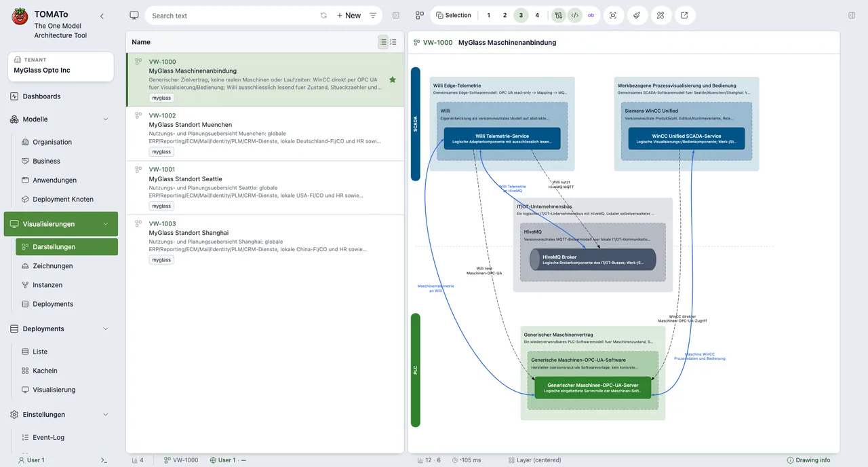Click the paint brush icon in the toolbar
868x467 pixels.
click(637, 16)
